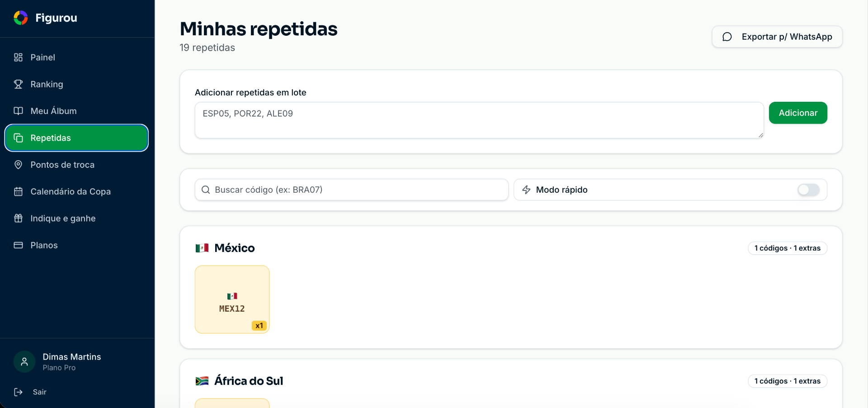Open the Planos page
The width and height of the screenshot is (868, 408).
[x=76, y=245]
